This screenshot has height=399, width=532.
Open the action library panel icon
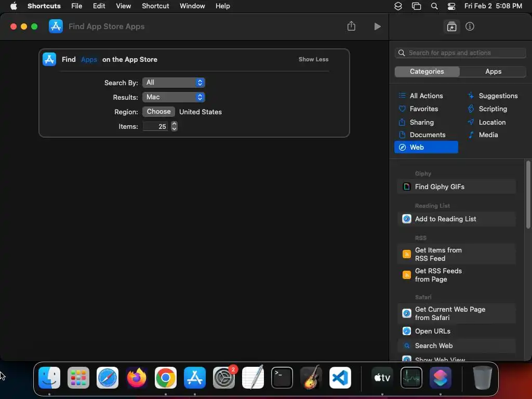click(451, 26)
